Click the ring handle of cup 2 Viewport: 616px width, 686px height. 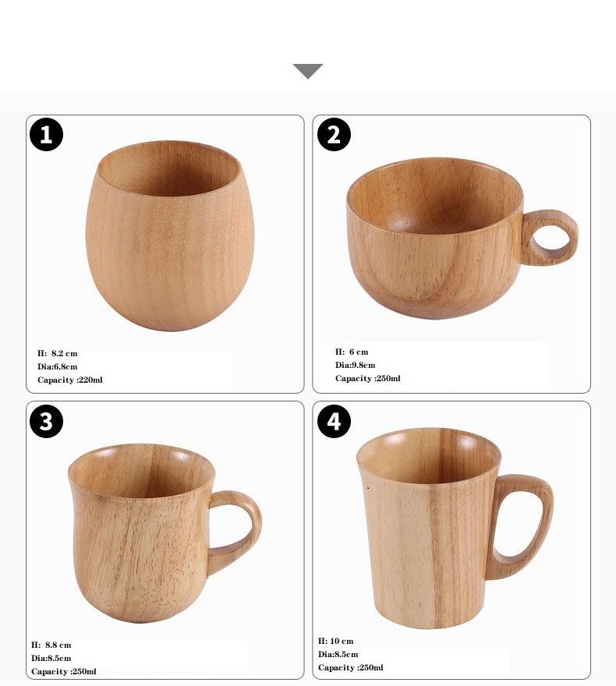click(551, 238)
